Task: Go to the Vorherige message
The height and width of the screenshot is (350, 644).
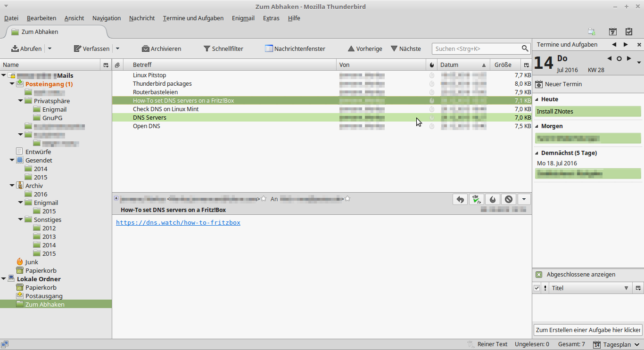Action: point(365,49)
